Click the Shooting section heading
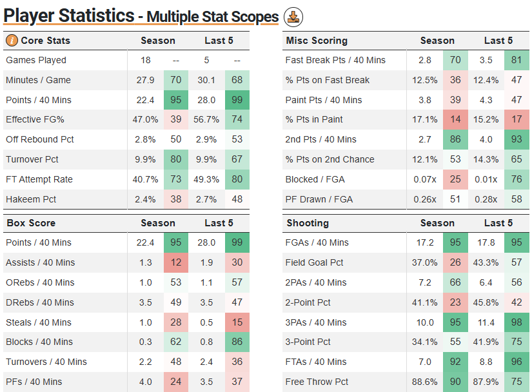Screen dimensions: 532x392 (307, 223)
